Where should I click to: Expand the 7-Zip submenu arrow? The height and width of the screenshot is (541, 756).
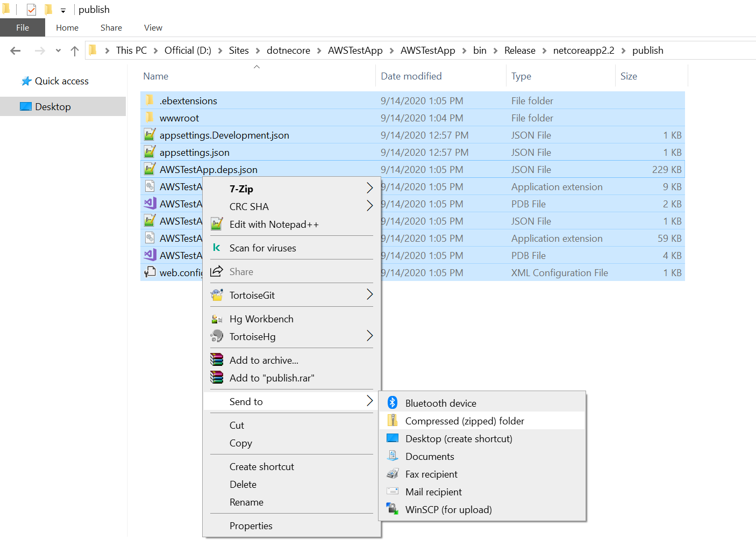369,188
